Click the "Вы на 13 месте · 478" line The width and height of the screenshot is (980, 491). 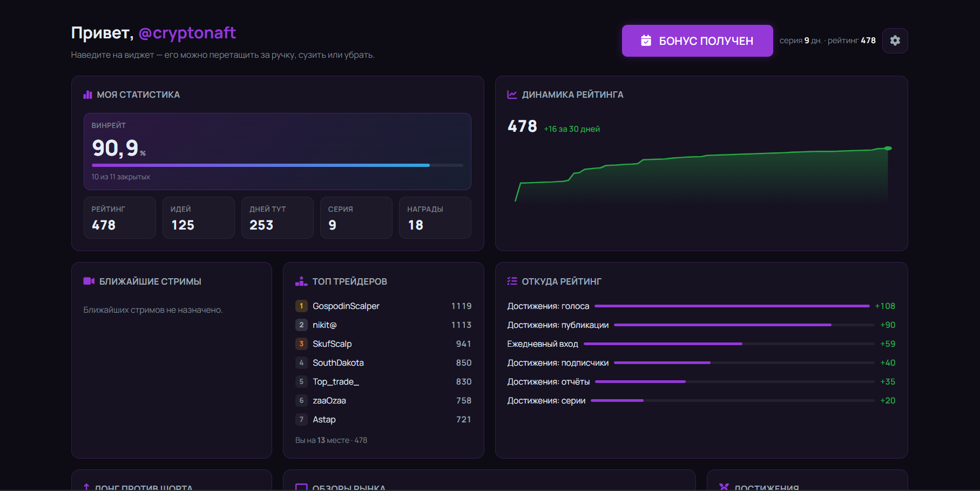coord(331,440)
